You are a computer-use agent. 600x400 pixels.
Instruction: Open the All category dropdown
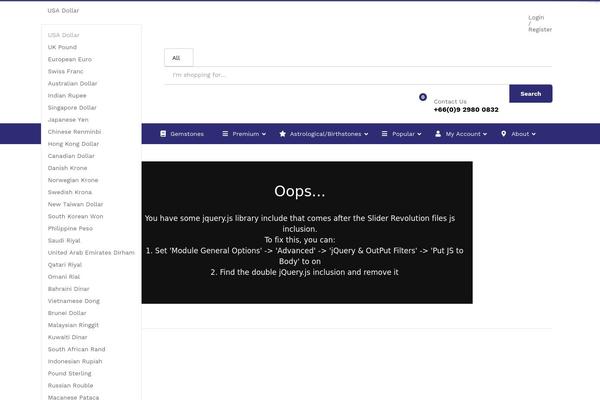click(179, 58)
